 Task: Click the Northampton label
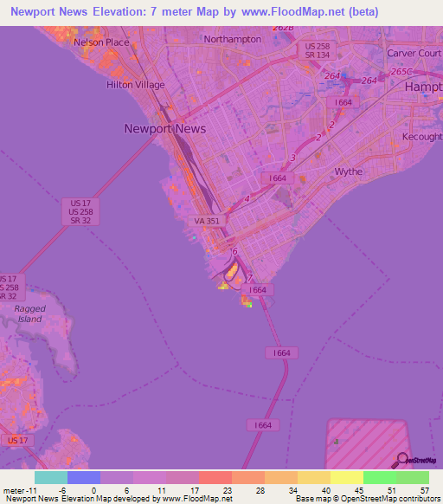click(x=233, y=39)
